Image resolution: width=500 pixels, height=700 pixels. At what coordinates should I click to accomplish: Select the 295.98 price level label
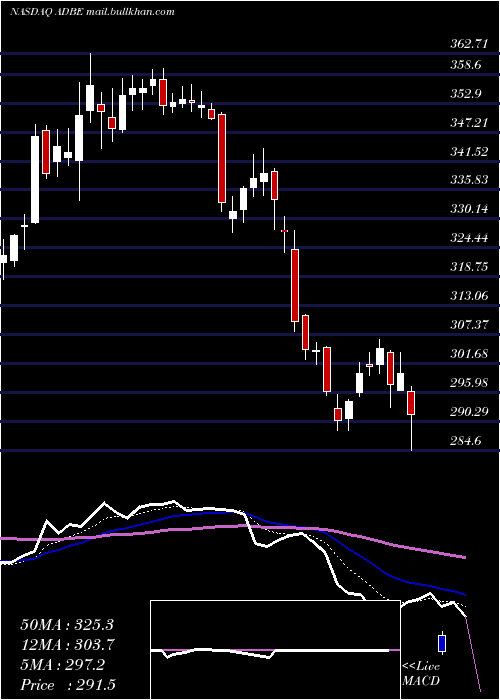468,383
